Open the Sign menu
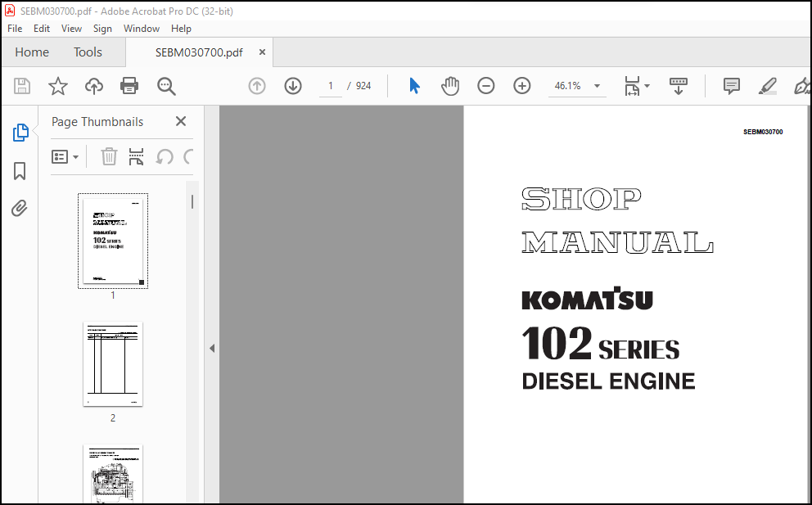The image size is (812, 505). [x=102, y=29]
